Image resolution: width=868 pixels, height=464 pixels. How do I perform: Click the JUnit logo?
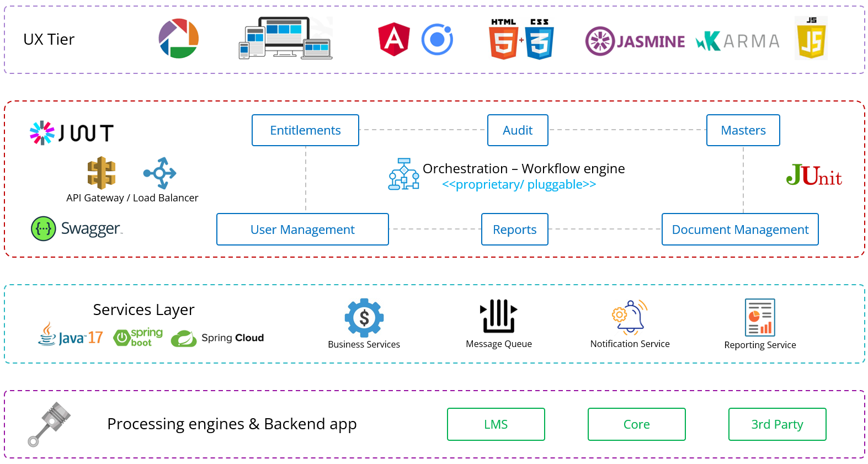coord(814,175)
